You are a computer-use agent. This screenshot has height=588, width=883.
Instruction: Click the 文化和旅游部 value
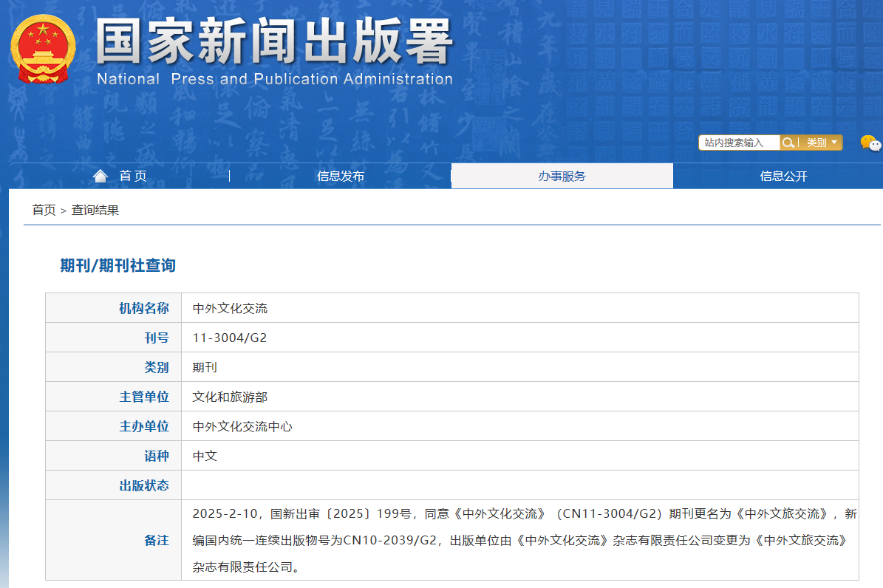pyautogui.click(x=230, y=397)
